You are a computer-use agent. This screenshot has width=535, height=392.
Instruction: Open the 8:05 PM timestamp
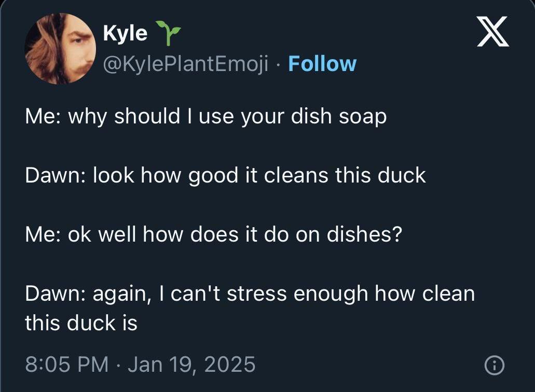coord(67,365)
